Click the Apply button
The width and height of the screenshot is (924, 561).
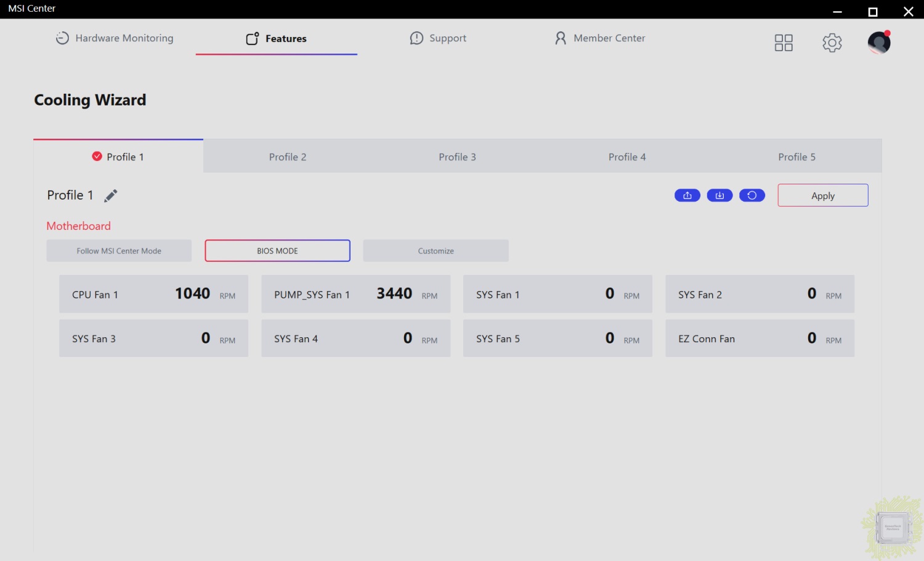point(822,195)
